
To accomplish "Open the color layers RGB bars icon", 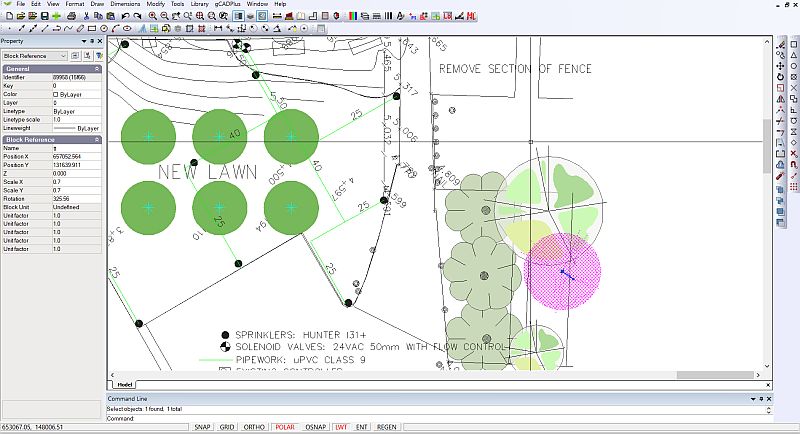I will (353, 16).
